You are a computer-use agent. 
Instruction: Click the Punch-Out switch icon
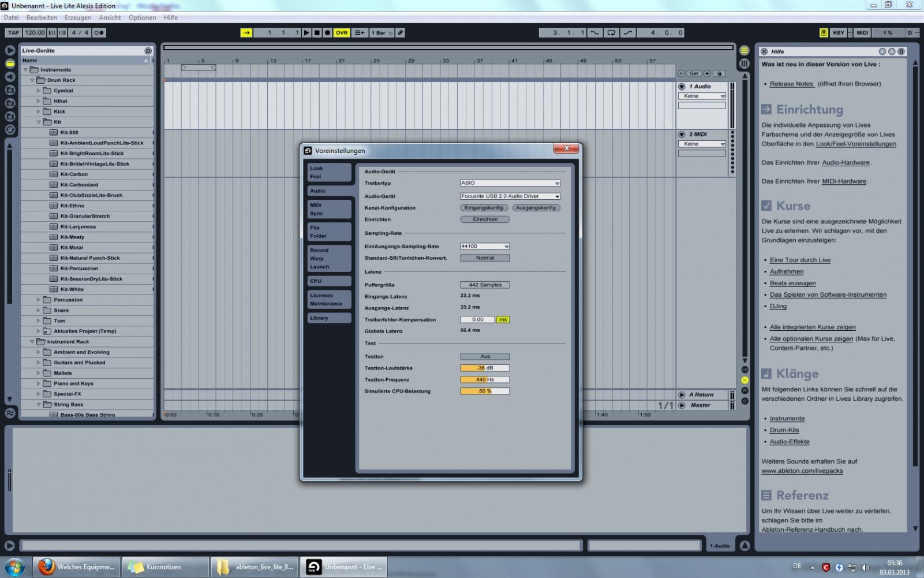628,33
